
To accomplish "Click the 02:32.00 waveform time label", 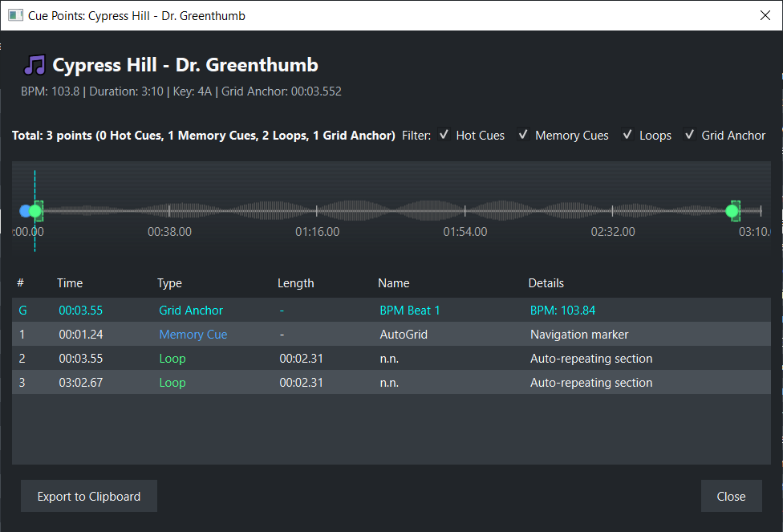I will coord(613,232).
